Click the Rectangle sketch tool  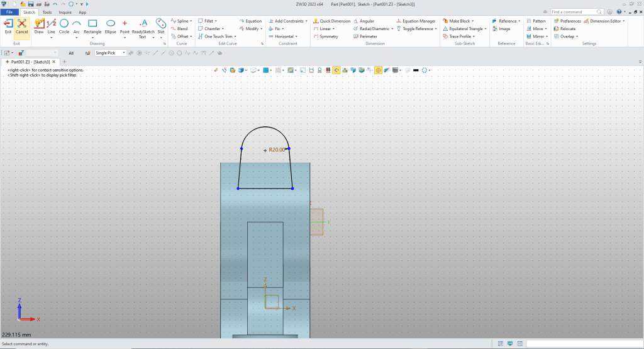pos(92,26)
